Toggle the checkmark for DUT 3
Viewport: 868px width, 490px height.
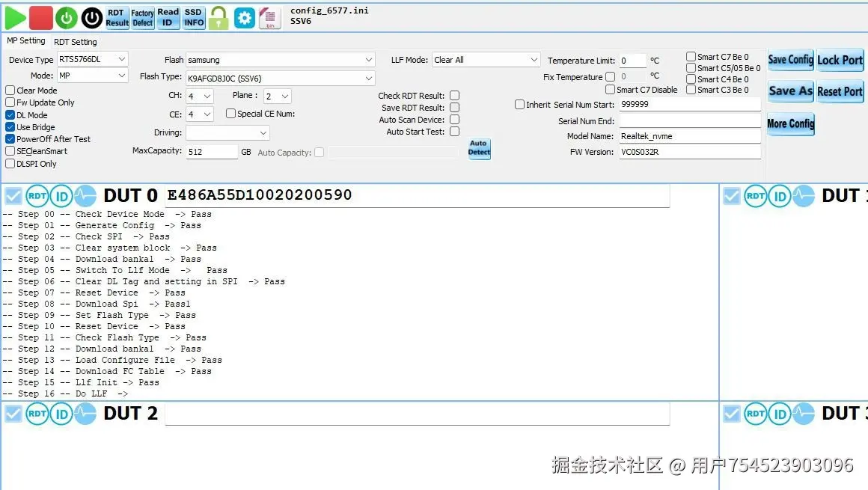[x=732, y=414]
